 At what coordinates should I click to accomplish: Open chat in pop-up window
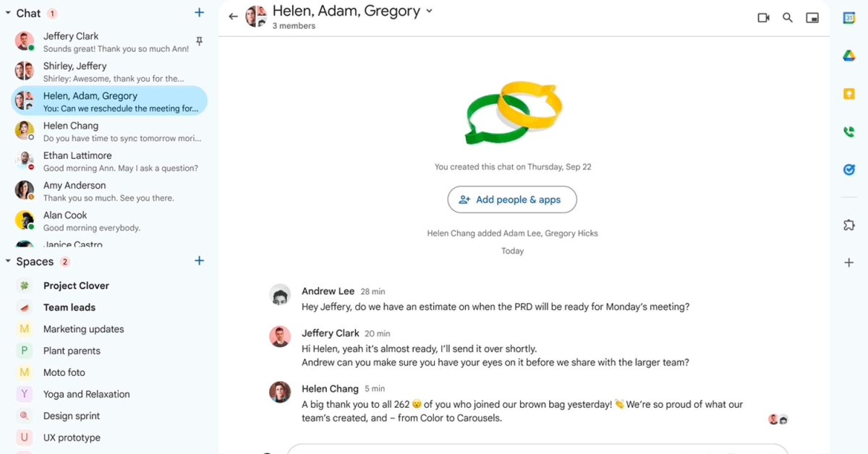[x=812, y=17]
